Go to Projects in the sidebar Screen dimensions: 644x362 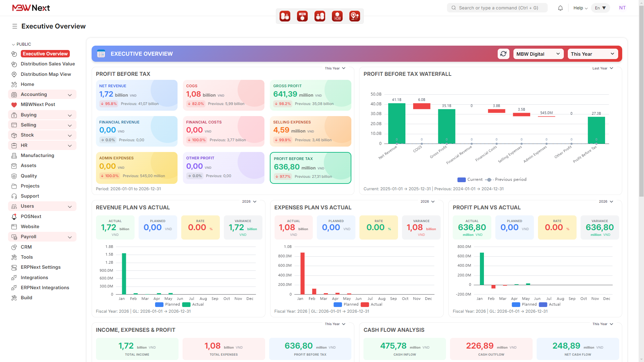(x=30, y=186)
